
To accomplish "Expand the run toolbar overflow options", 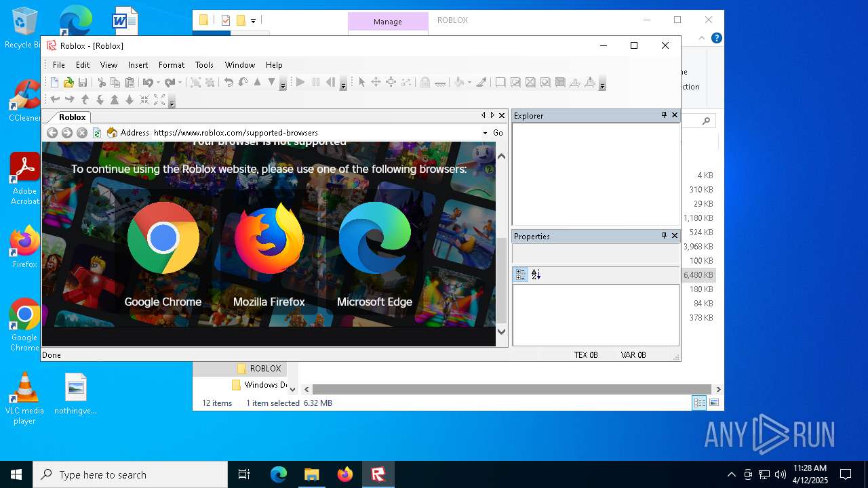I will [343, 83].
